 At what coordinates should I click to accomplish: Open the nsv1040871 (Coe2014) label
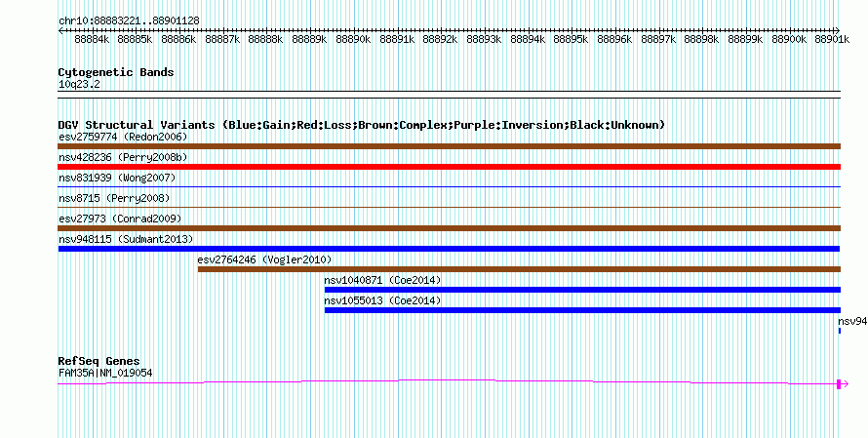(382, 280)
